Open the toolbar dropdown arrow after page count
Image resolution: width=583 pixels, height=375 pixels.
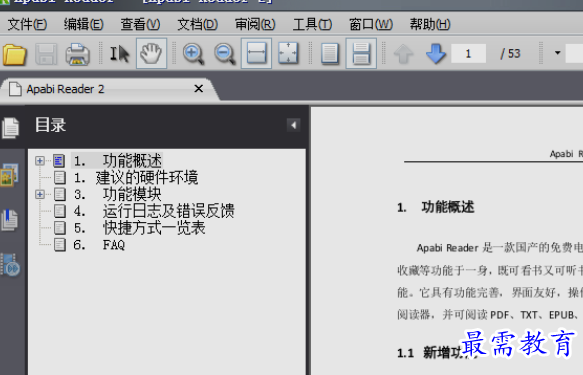(x=557, y=53)
